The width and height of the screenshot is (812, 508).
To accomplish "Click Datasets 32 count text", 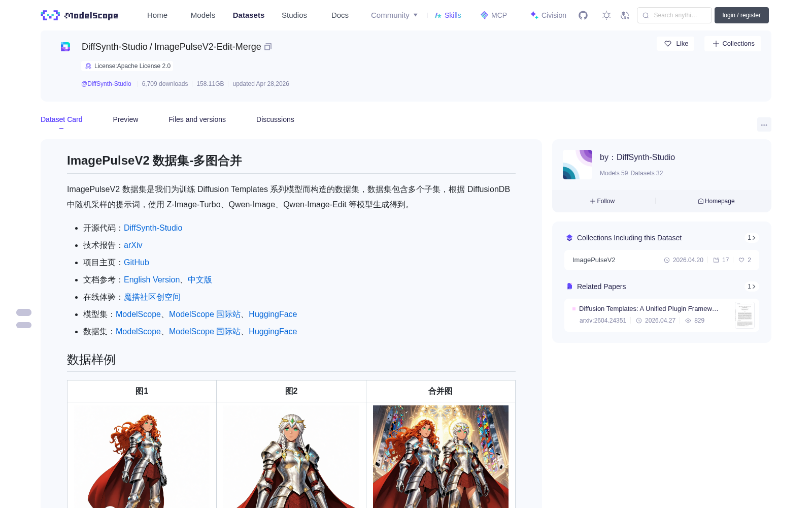I will click(x=647, y=173).
